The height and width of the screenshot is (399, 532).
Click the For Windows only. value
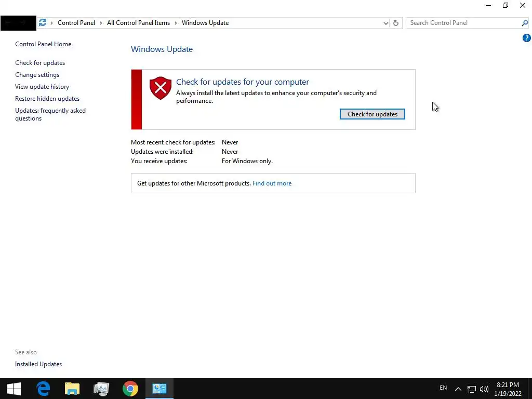247,161
